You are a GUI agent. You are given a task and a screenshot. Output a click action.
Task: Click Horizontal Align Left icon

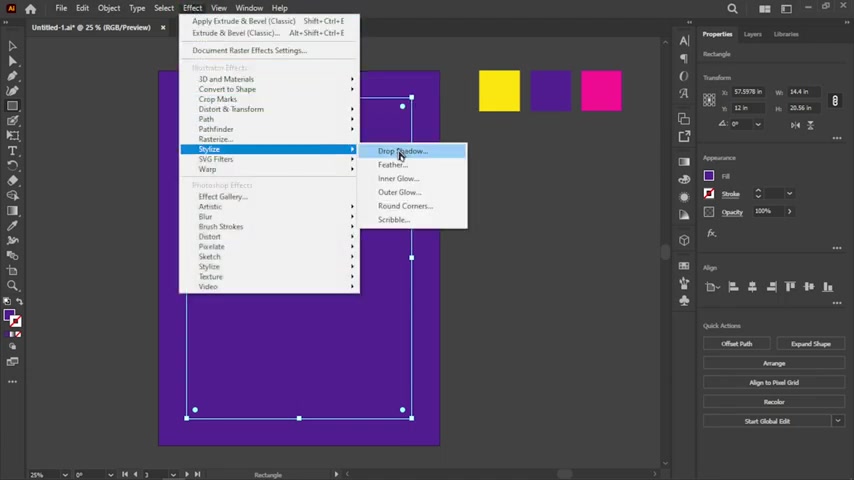[733, 287]
